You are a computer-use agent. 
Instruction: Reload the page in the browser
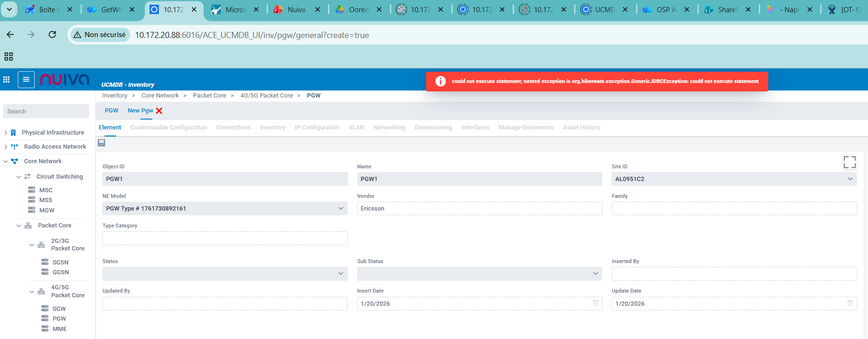pyautogui.click(x=52, y=35)
